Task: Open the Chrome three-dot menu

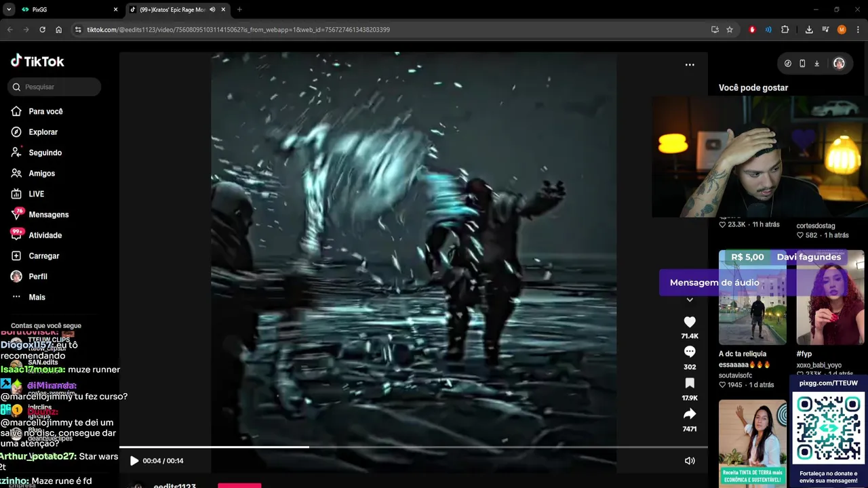Action: (x=859, y=30)
